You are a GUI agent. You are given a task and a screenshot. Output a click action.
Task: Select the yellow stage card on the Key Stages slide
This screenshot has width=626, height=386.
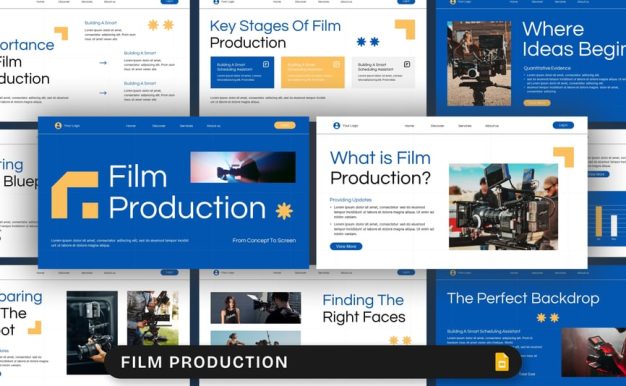coord(313,72)
